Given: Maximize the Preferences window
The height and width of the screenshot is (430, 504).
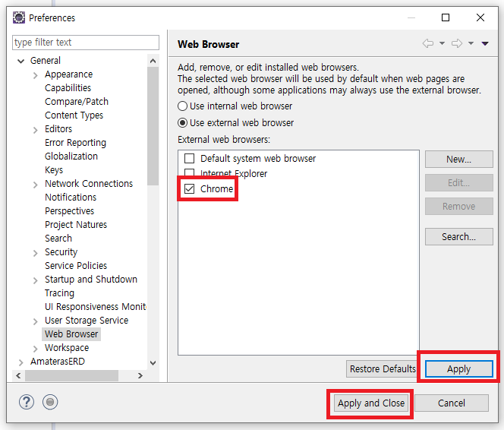Looking at the screenshot, I should [x=446, y=17].
